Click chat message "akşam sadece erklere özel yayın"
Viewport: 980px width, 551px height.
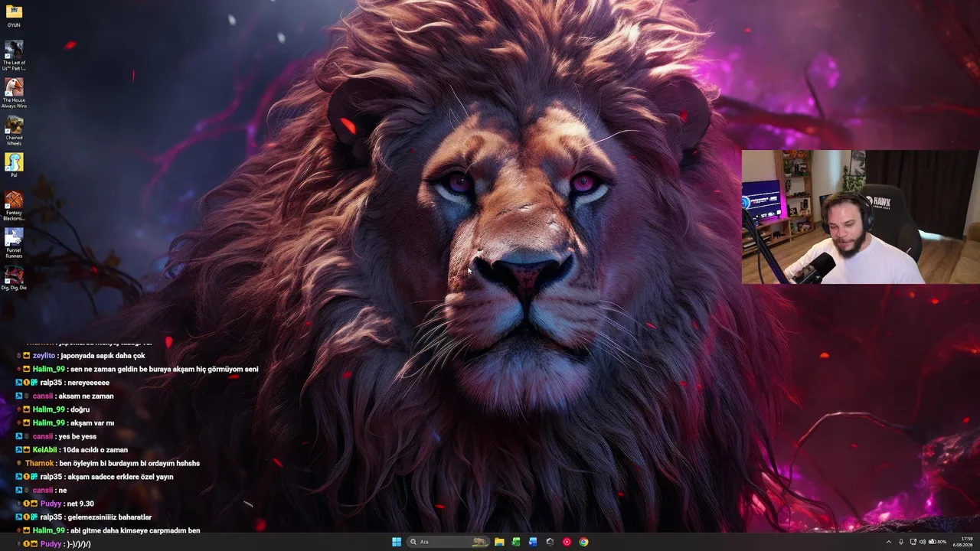(120, 477)
